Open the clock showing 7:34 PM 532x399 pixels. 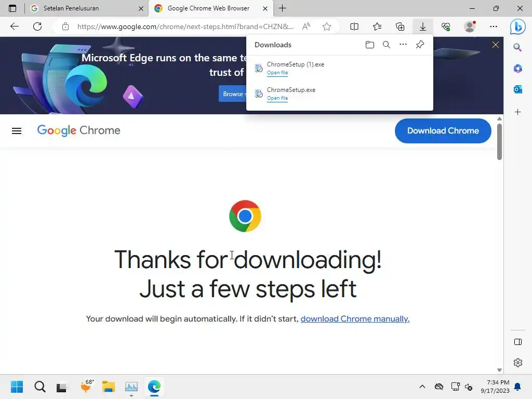click(x=495, y=387)
